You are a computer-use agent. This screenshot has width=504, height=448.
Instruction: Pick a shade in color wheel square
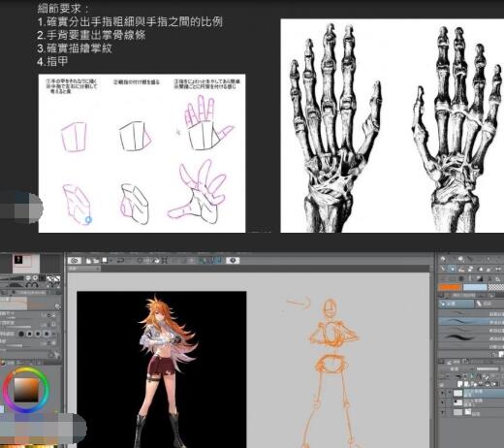(26, 390)
